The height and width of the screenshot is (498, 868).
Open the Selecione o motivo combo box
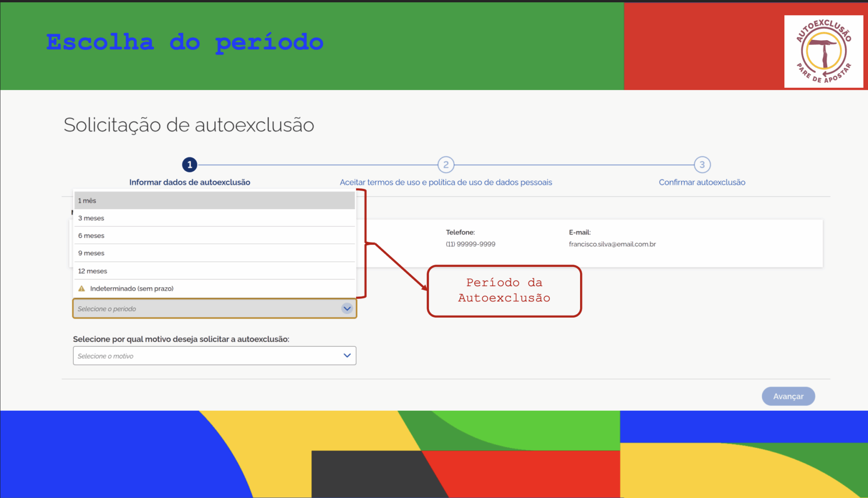click(x=208, y=356)
